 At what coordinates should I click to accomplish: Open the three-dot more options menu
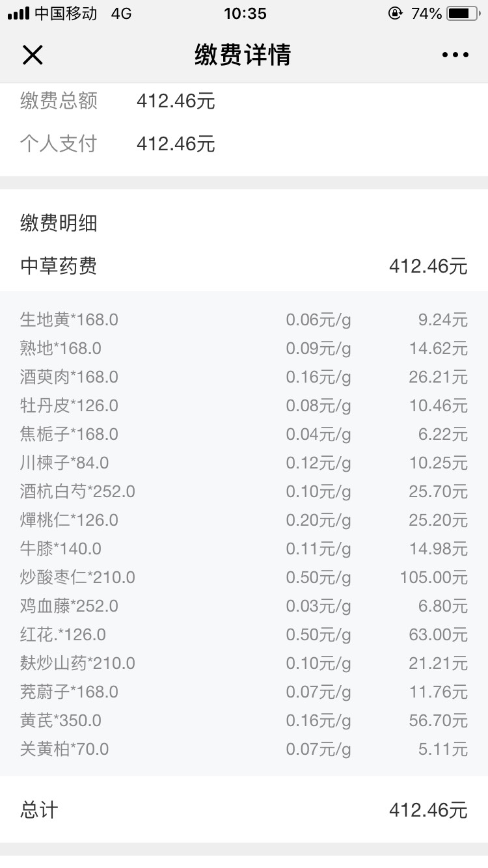455,55
